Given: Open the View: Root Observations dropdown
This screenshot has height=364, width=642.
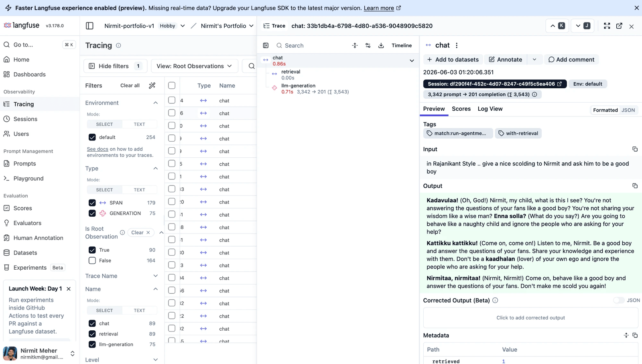Looking at the screenshot, I should pyautogui.click(x=195, y=66).
